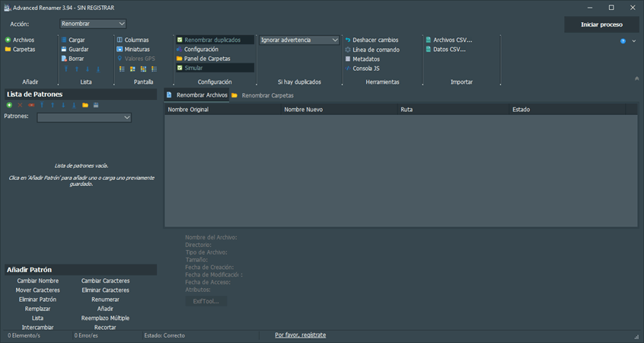The height and width of the screenshot is (343, 644).
Task: Open the Metadatos tool
Action: [x=362, y=59]
